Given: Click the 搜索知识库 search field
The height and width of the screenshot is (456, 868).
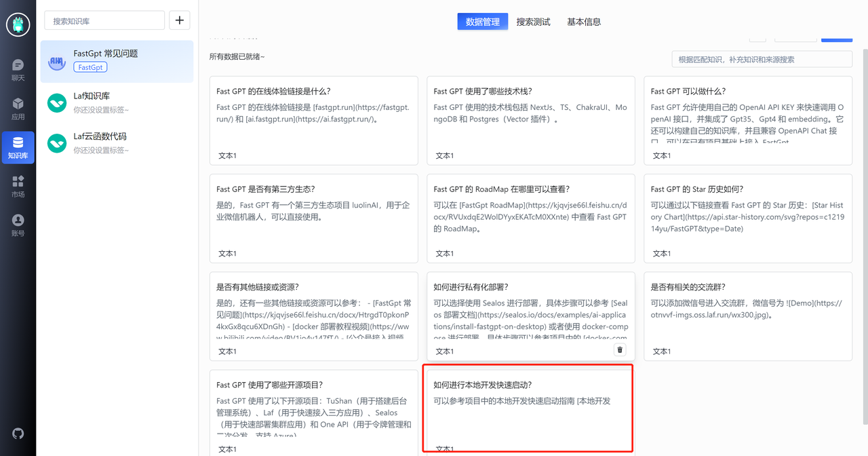Looking at the screenshot, I should (104, 20).
